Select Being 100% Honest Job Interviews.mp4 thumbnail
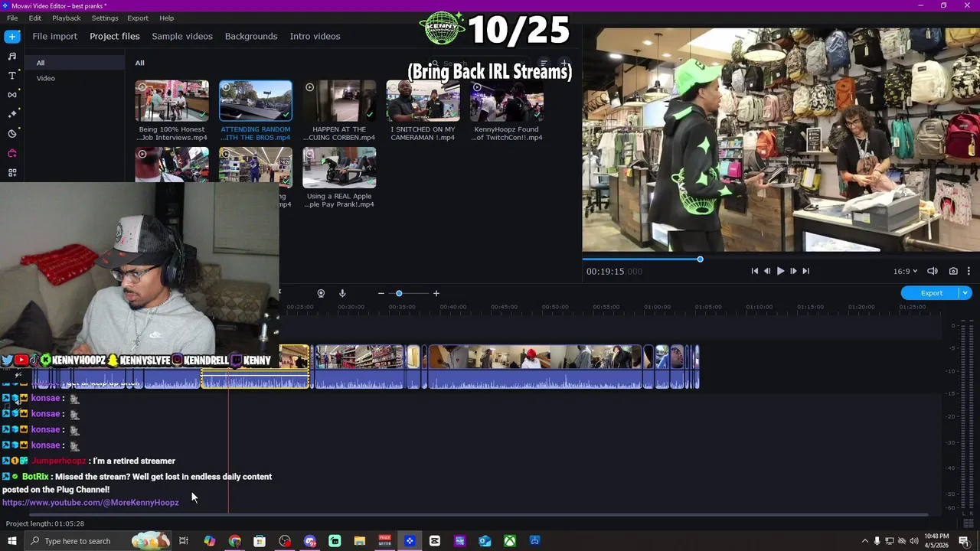 171,100
